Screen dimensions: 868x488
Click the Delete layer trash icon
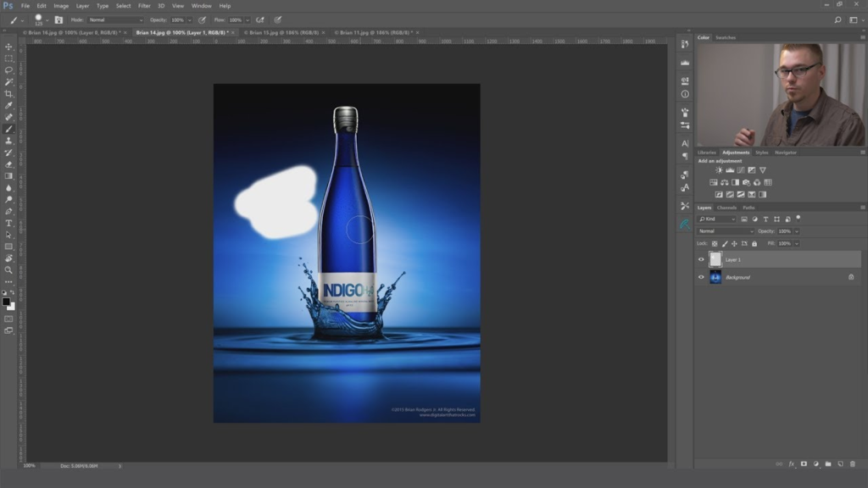point(852,463)
